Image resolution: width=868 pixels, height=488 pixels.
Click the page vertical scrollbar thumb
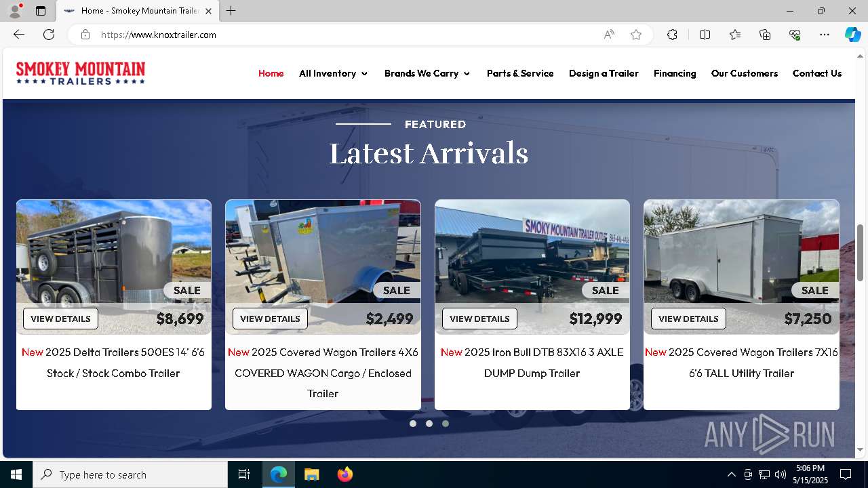pos(861,253)
